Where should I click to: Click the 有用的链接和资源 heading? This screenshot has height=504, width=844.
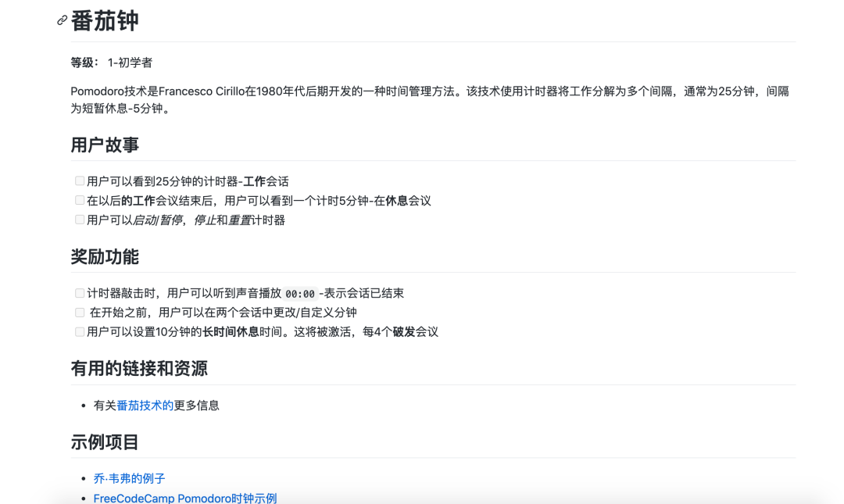coord(139,369)
